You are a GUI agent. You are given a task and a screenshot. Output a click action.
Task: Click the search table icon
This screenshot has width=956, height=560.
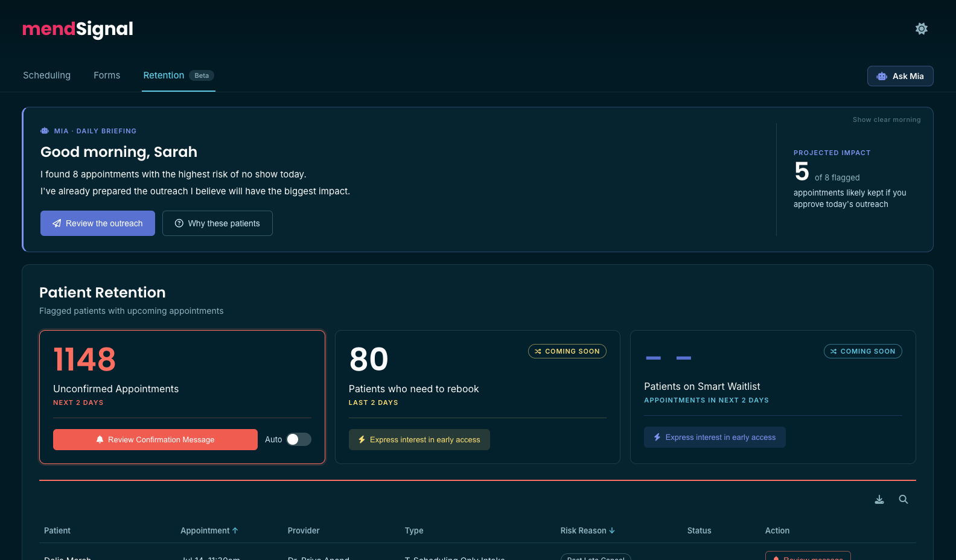tap(903, 499)
